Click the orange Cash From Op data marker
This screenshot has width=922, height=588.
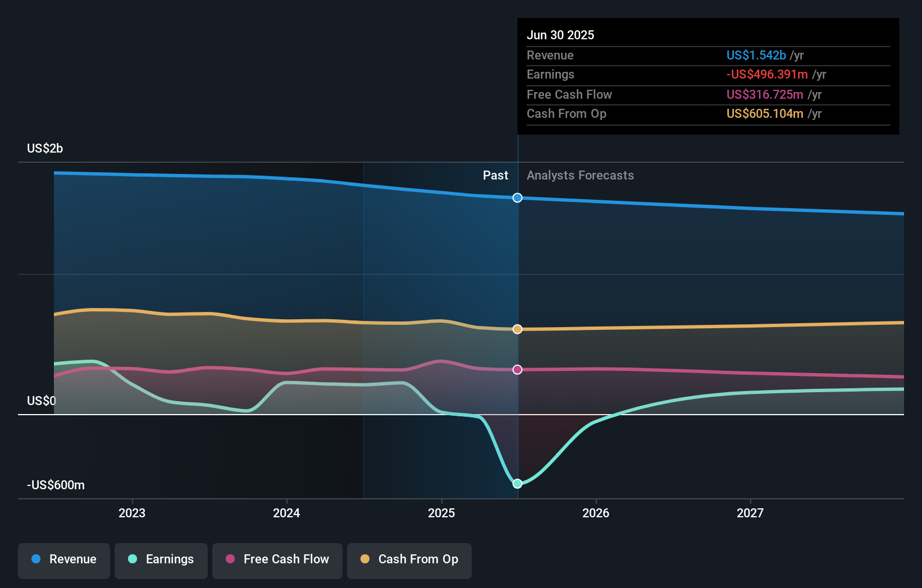(x=517, y=329)
